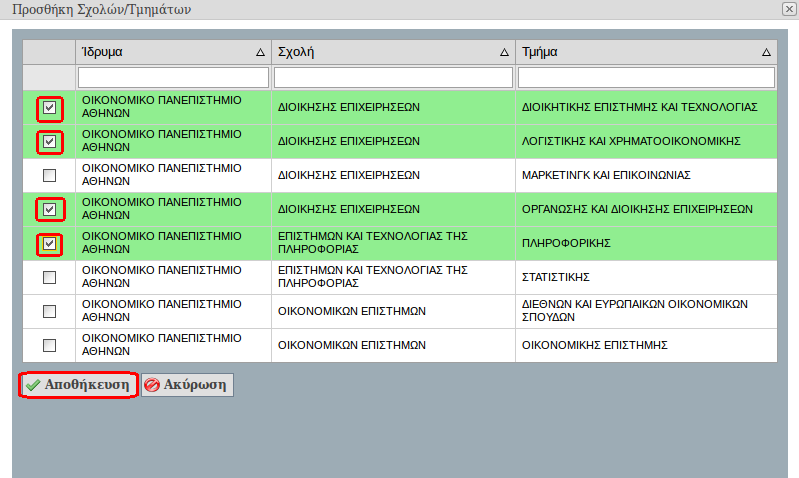Image resolution: width=799 pixels, height=478 pixels.
Task: Click Ίδρυμα cell in the ΠΛΗΡΟΦΟΡΙΚΗΣ row
Action: [x=173, y=244]
